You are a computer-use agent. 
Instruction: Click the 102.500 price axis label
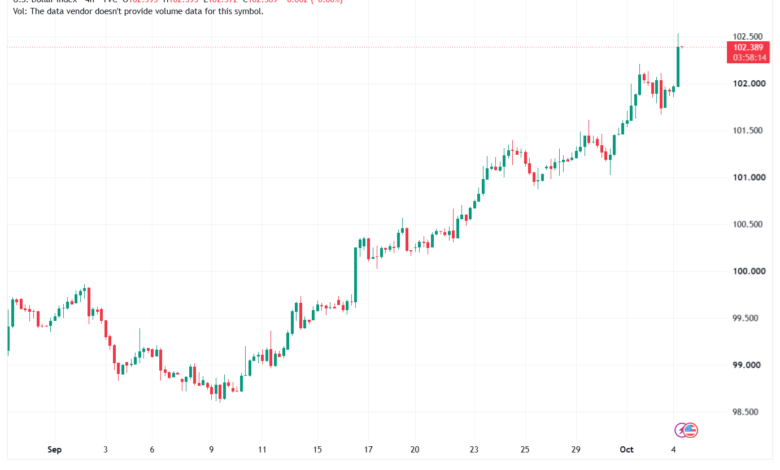pos(747,36)
